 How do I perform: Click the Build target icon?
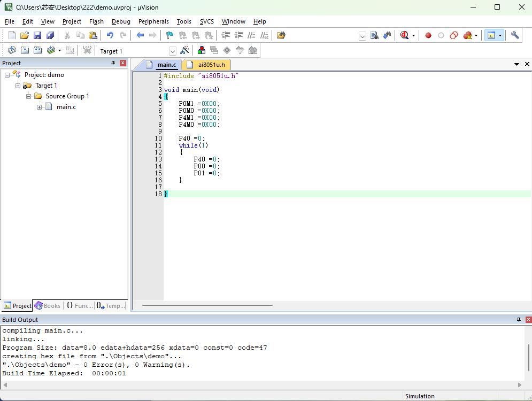click(25, 51)
